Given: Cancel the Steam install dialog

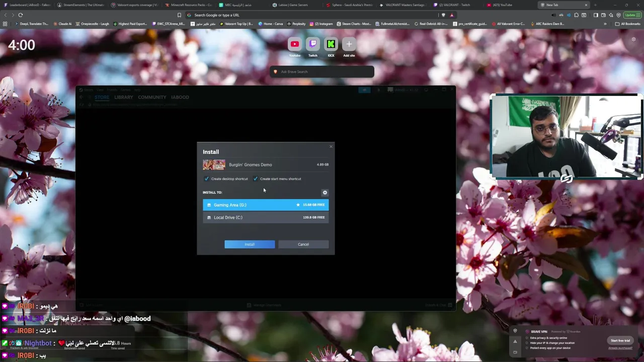Looking at the screenshot, I should point(303,244).
